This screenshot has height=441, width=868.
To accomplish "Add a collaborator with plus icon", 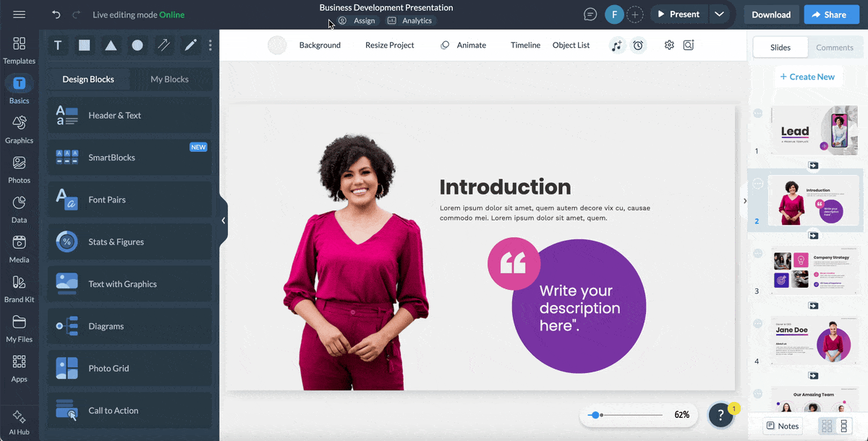I will tap(634, 14).
